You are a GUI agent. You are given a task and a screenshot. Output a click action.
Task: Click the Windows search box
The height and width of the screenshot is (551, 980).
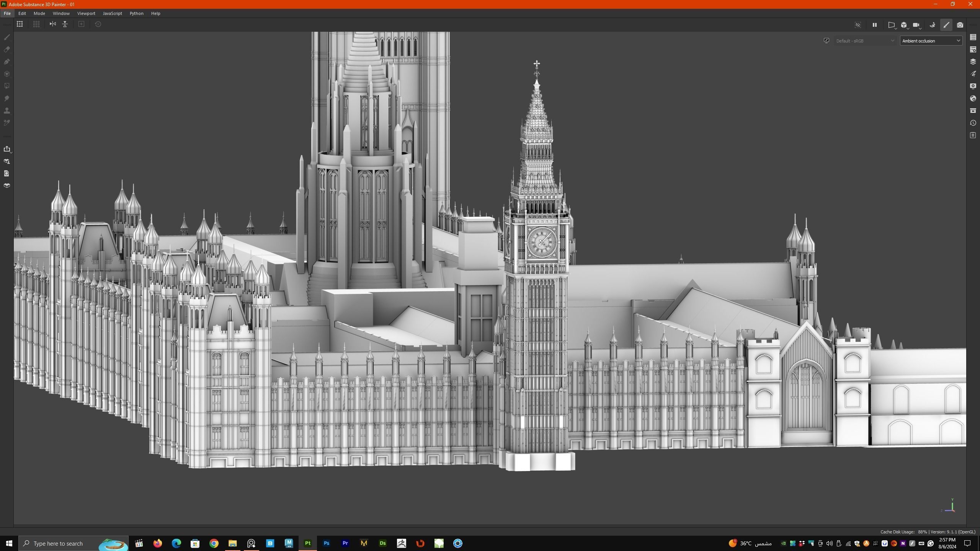74,543
